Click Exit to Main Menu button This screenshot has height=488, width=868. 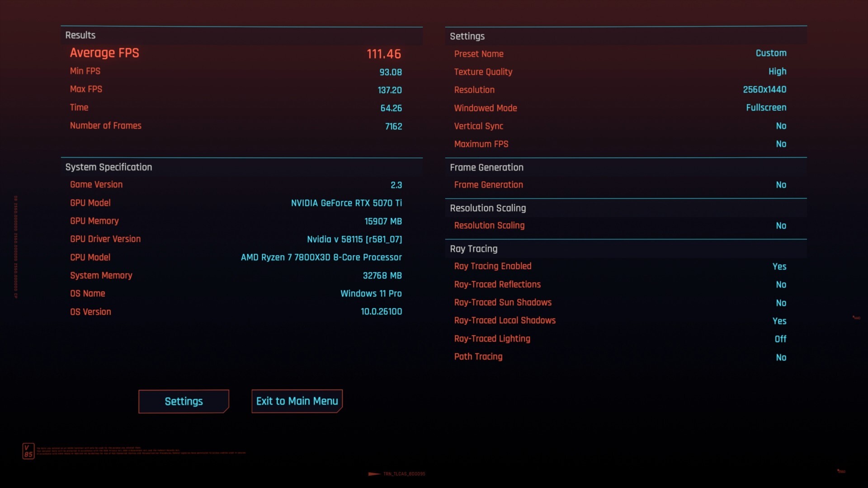(297, 401)
